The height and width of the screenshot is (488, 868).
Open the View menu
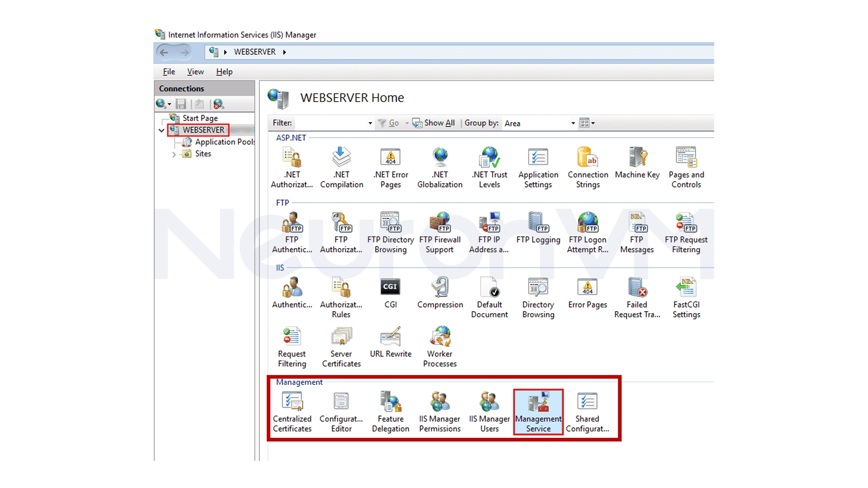click(x=195, y=71)
